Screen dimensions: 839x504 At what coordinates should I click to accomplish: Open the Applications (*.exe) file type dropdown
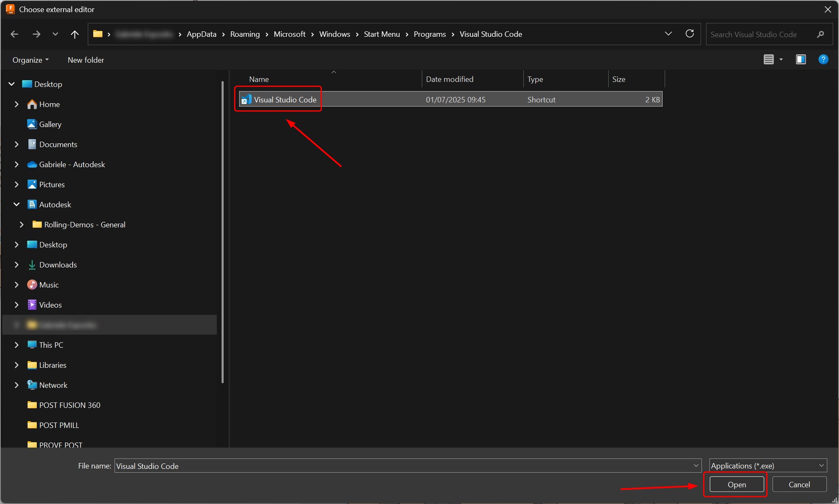click(768, 466)
